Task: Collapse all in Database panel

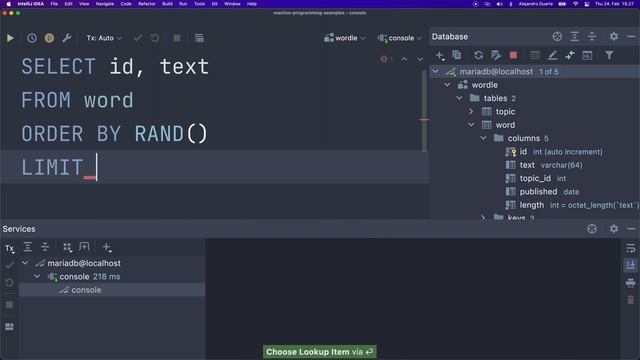Action: point(592,37)
